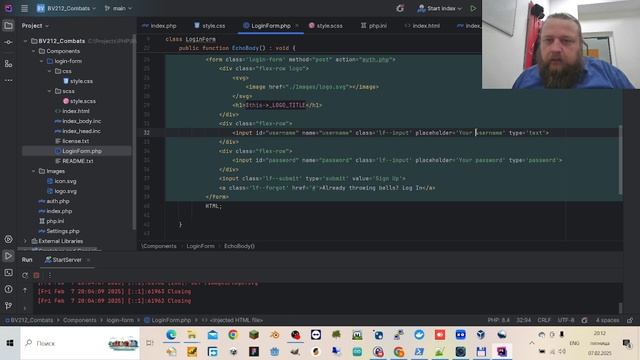Image resolution: width=640 pixels, height=360 pixels.
Task: Switch to style.scss editor tab
Action: tap(325, 26)
